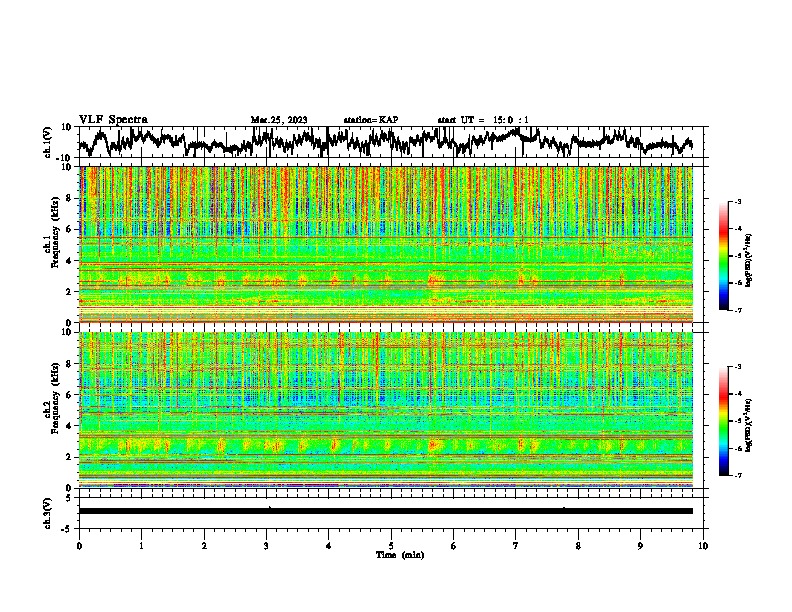Click the 'ch.1(V)' waveform axis label
The height and width of the screenshot is (612, 792).
point(48,142)
